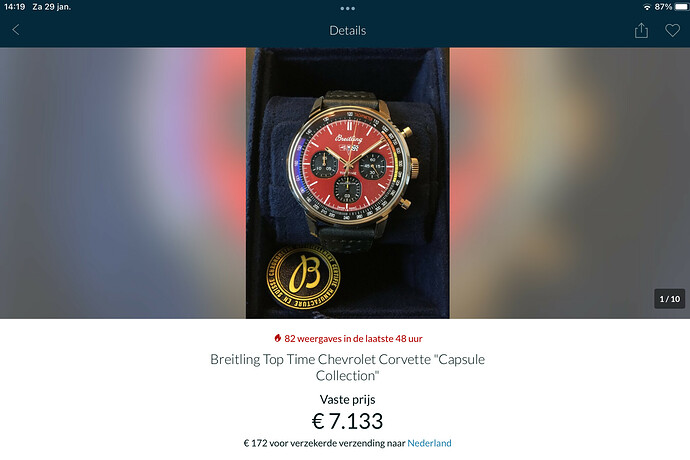
Task: Tap the 1 / 10 photo counter
Action: click(x=669, y=299)
